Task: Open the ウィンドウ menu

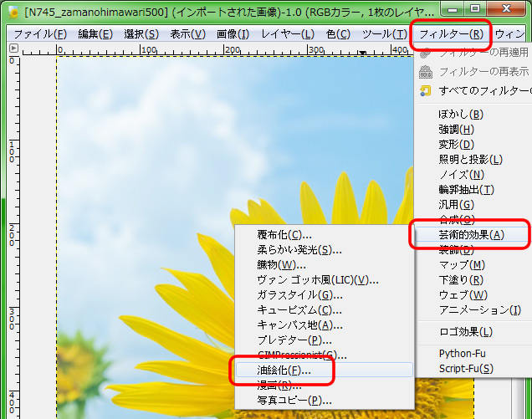Action: coord(510,34)
